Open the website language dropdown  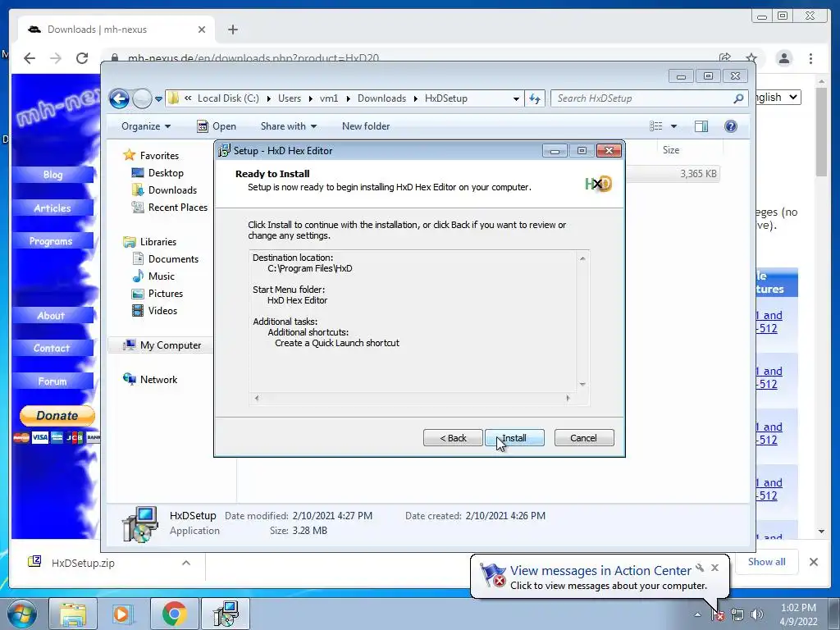pyautogui.click(x=779, y=98)
